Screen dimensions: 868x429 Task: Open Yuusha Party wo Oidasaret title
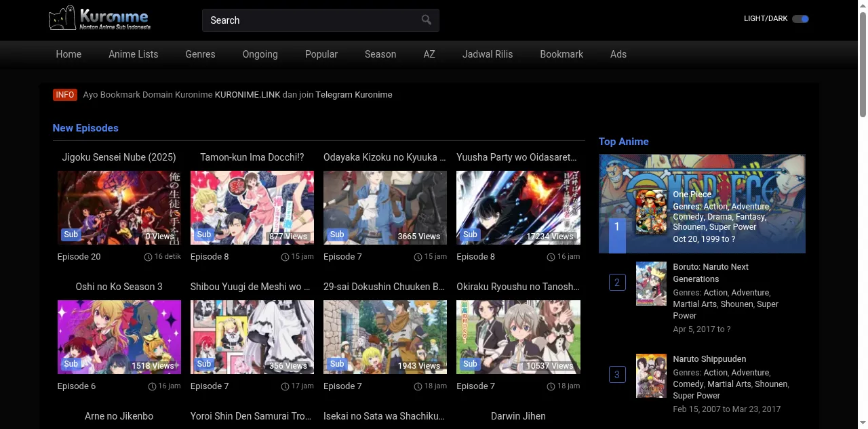click(x=518, y=157)
